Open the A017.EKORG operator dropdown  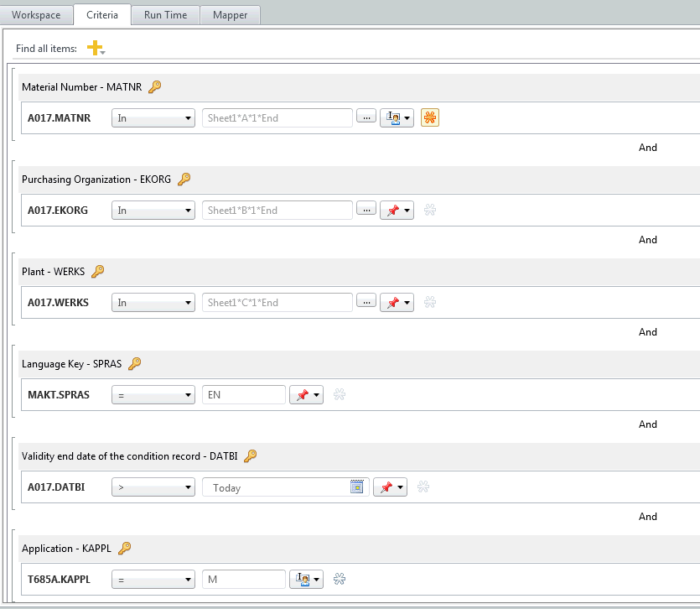(x=153, y=210)
